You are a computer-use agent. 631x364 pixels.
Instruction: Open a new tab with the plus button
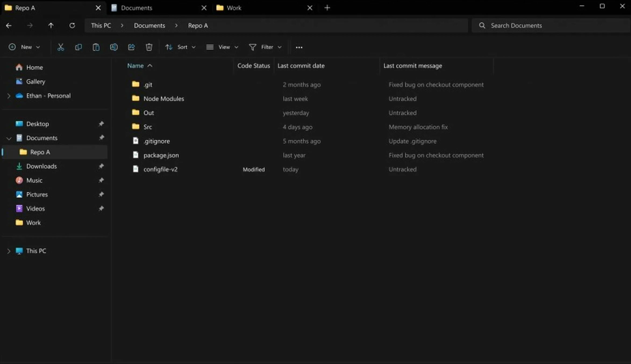click(x=327, y=8)
